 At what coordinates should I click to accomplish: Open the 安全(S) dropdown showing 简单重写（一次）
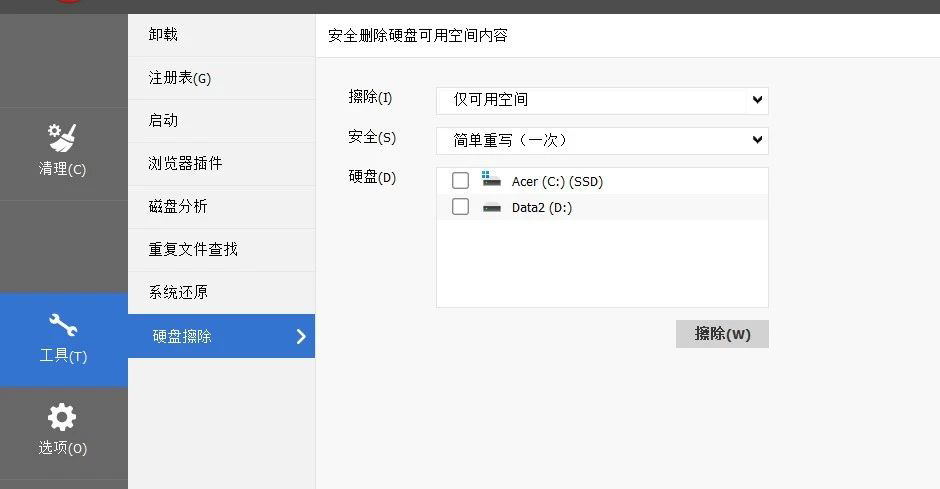coord(602,140)
